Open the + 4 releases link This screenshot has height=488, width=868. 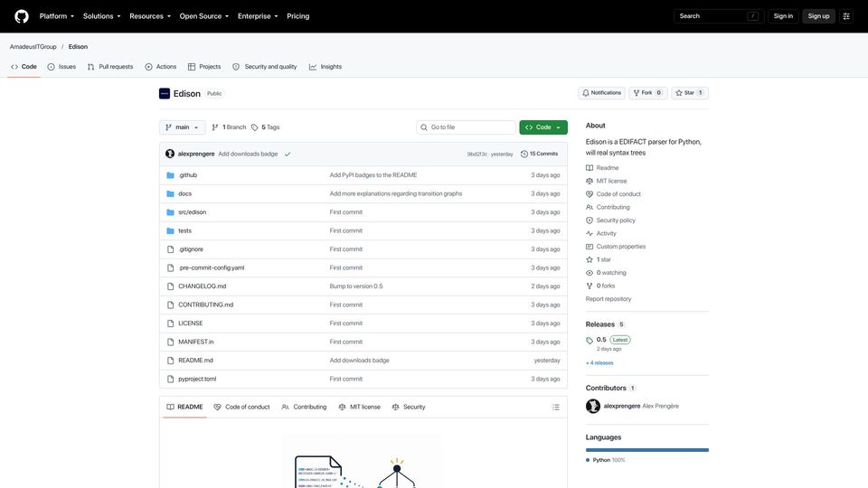(599, 363)
